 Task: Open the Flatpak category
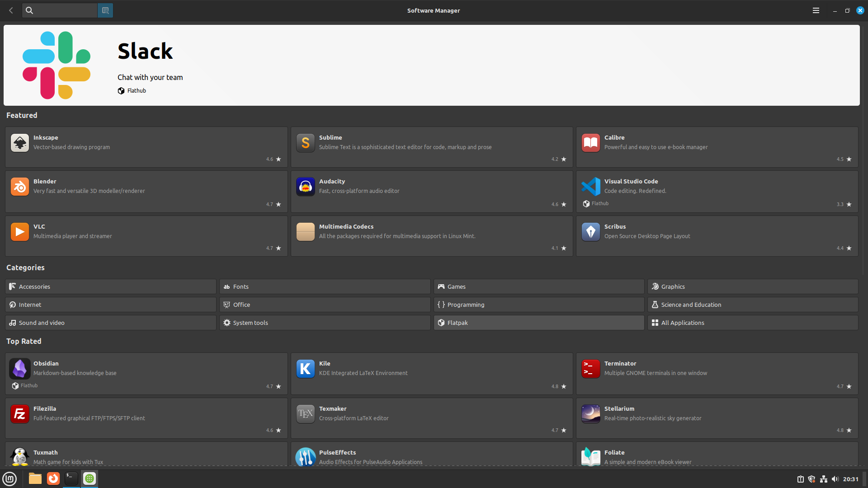click(539, 323)
